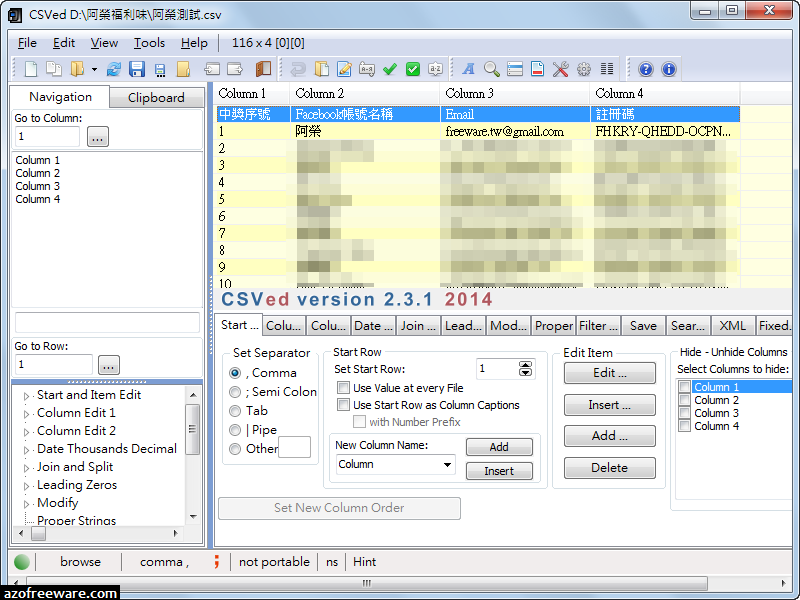This screenshot has height=600, width=800.
Task: Enable Use Start Row as Column Captions
Action: [x=343, y=405]
